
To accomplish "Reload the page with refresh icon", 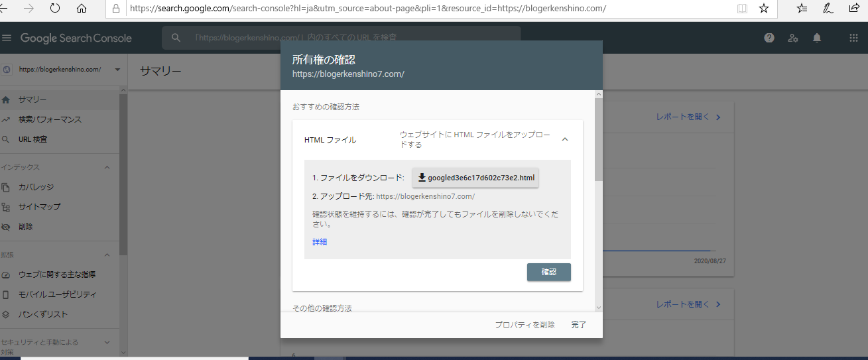I will pos(55,9).
